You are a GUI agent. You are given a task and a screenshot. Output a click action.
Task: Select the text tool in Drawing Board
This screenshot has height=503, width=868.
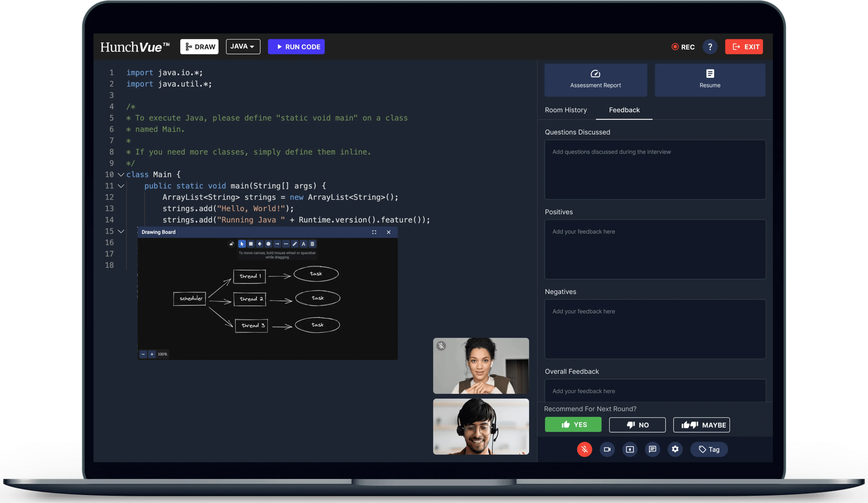pyautogui.click(x=303, y=244)
